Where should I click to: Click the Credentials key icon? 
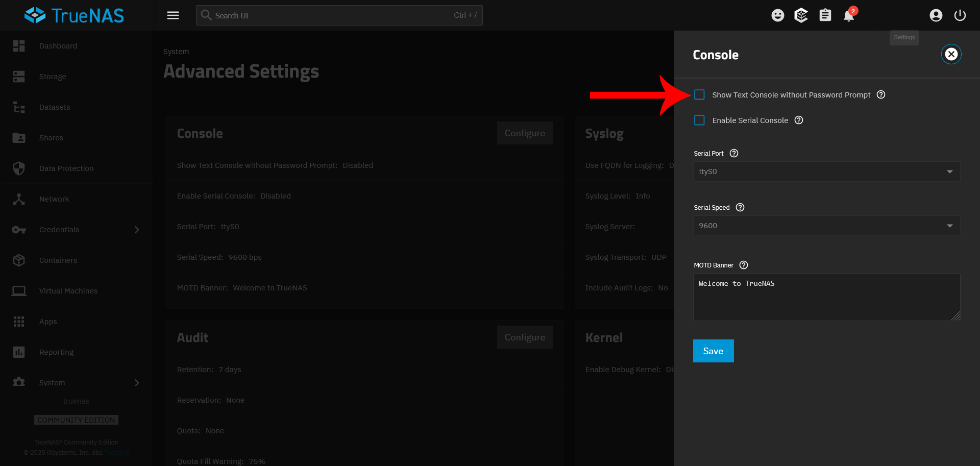19,230
